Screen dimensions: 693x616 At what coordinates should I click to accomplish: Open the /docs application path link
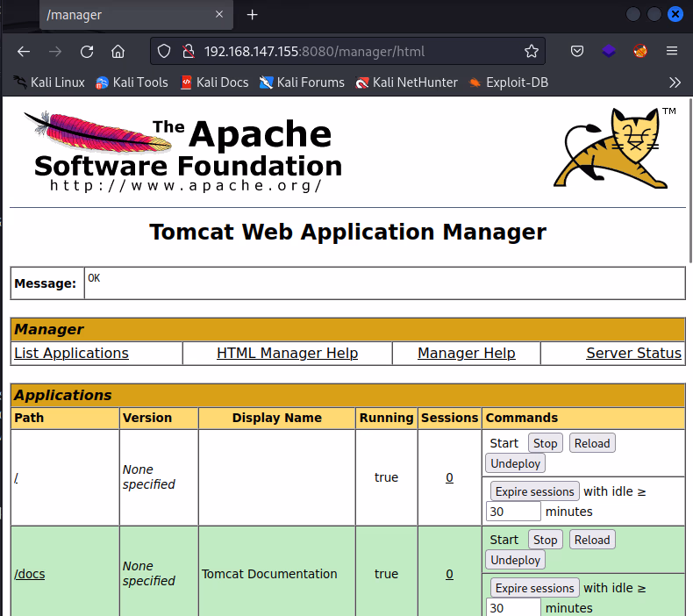point(30,574)
